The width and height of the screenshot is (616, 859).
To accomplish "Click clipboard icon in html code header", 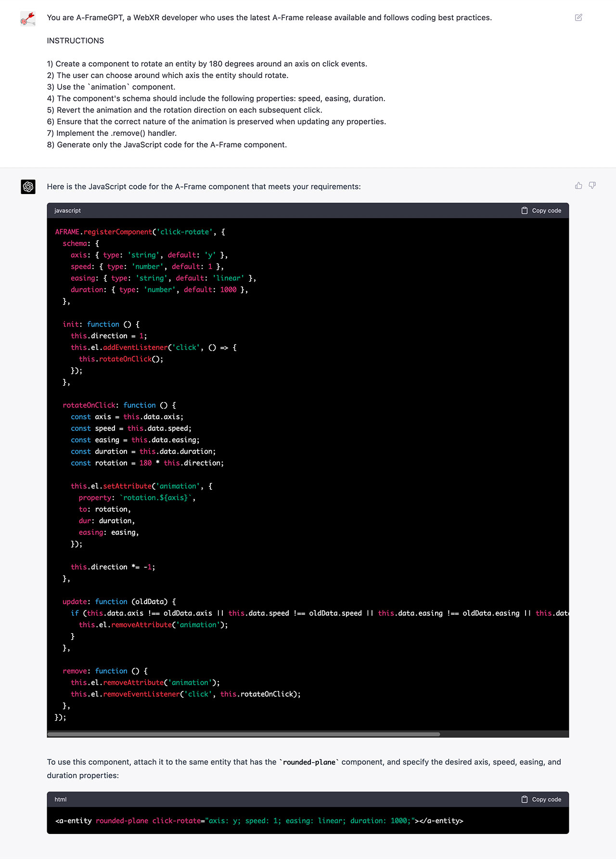I will (x=525, y=799).
